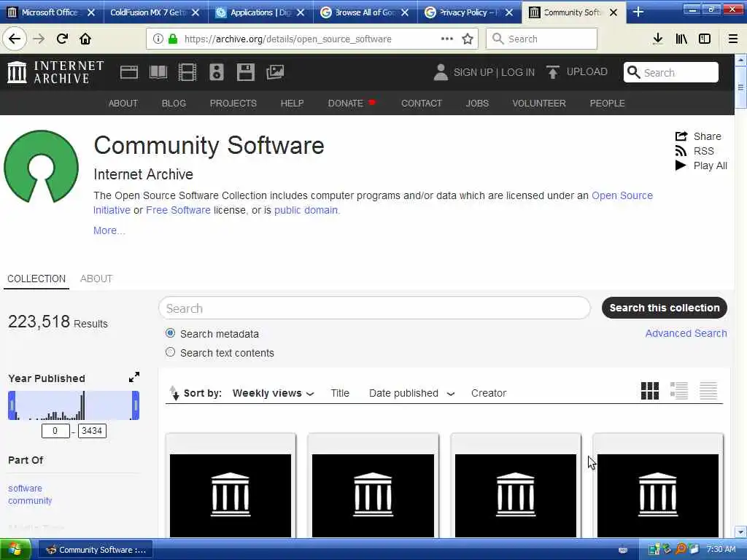Expand the Year Published histogram
The width and height of the screenshot is (747, 560).
(134, 377)
